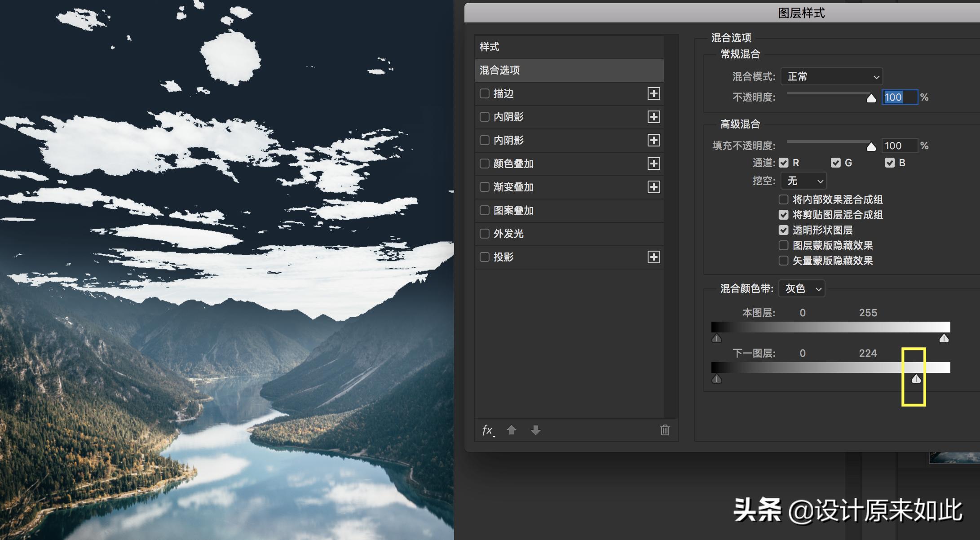Click the plus icon beside 颜色叠加

(x=654, y=164)
